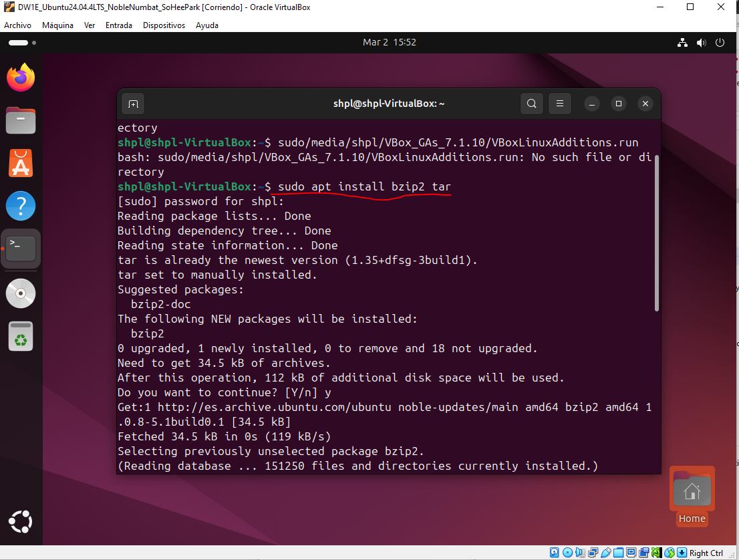Click the green CPU/virtualization status indicator

point(657,553)
